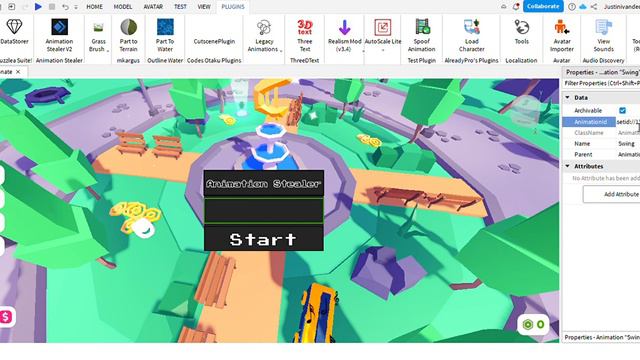Launch the Three Text 3D plugin
Image resolution: width=640 pixels, height=360 pixels.
coord(304,35)
